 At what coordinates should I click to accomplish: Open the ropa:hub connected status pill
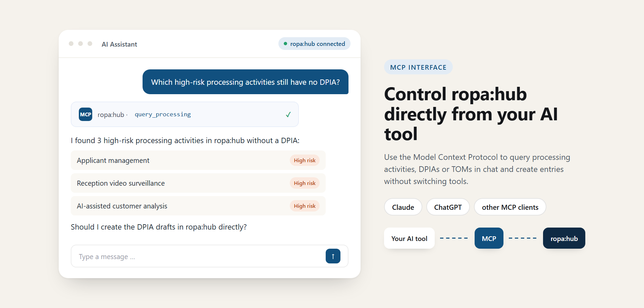314,44
